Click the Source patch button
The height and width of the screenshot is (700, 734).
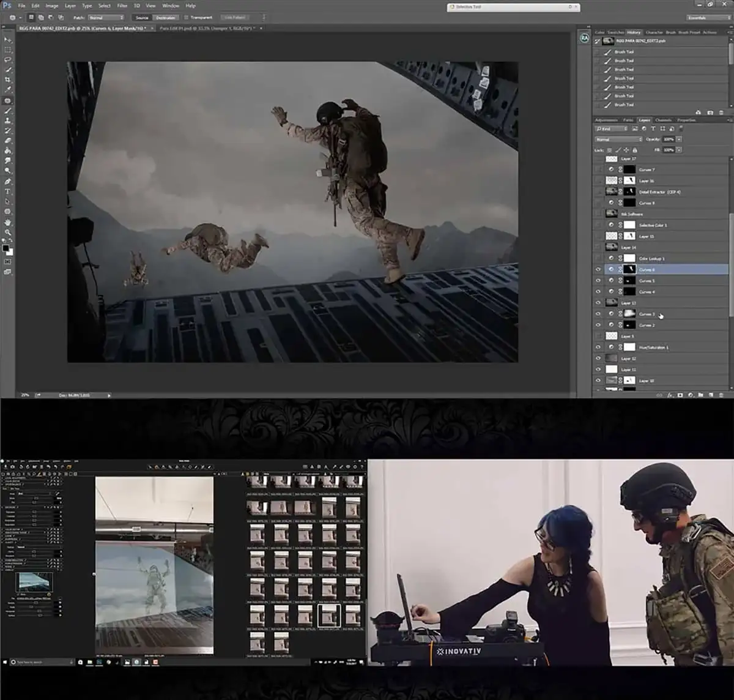142,18
